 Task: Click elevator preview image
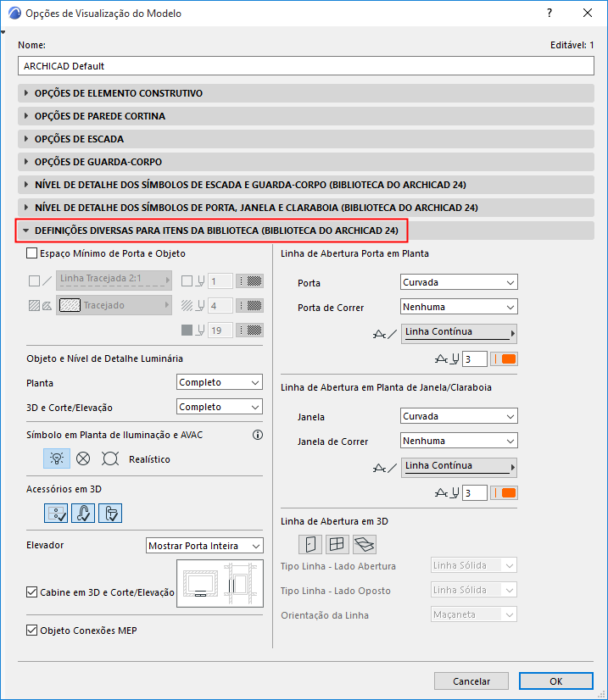(220, 584)
